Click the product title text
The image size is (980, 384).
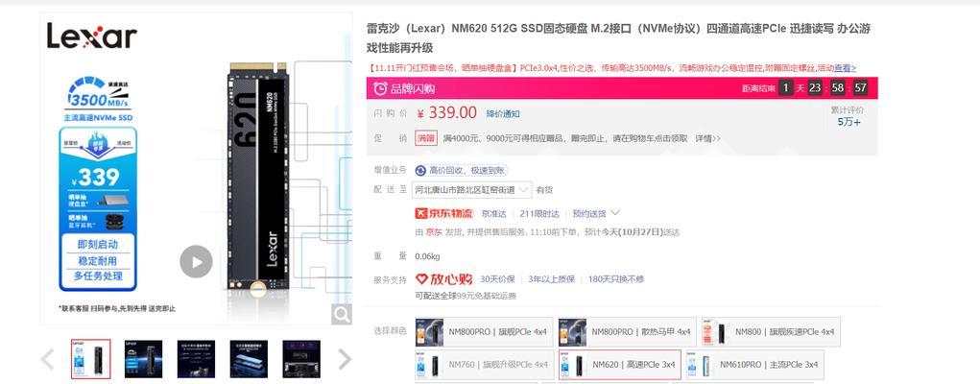(x=618, y=38)
